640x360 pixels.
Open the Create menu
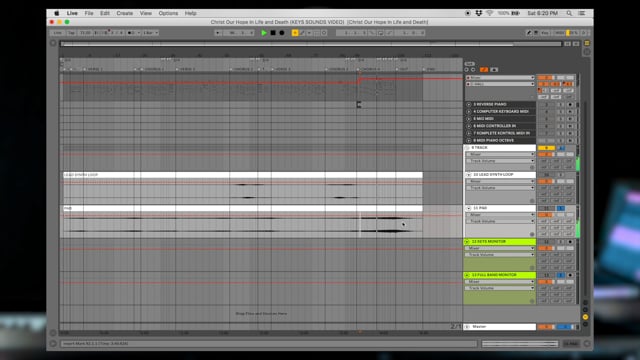pyautogui.click(x=124, y=13)
